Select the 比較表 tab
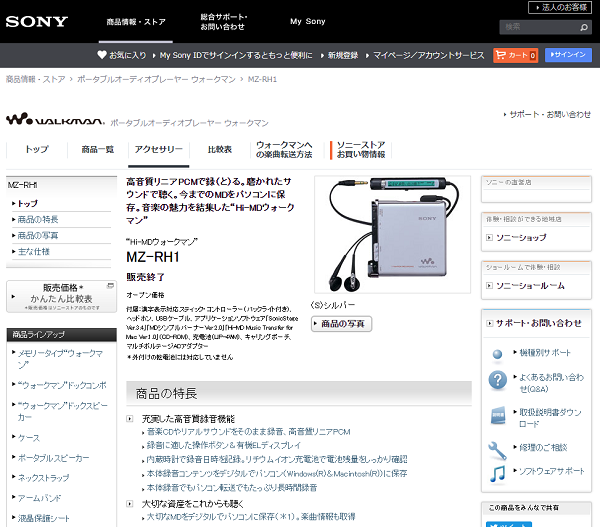 (x=220, y=149)
